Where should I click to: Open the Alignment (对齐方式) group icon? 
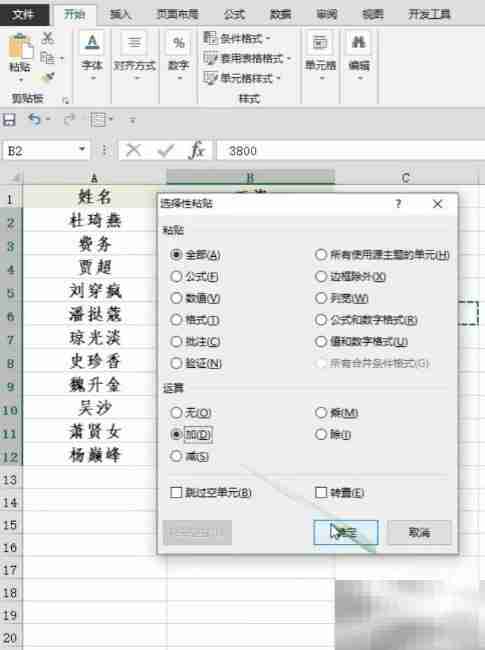click(x=134, y=42)
